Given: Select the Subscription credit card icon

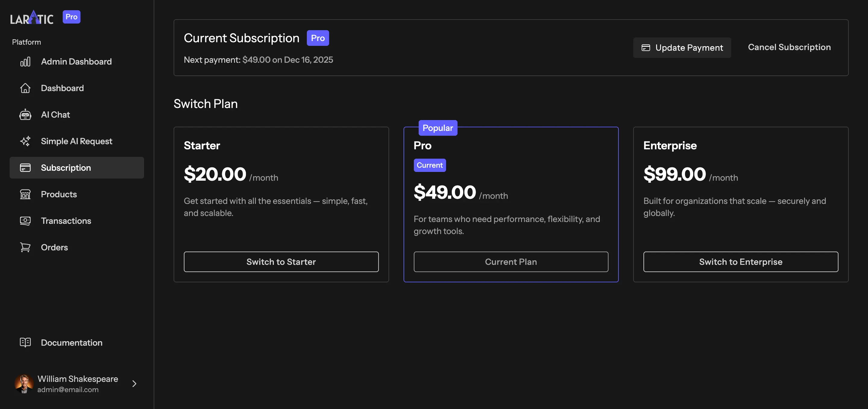Looking at the screenshot, I should 25,167.
